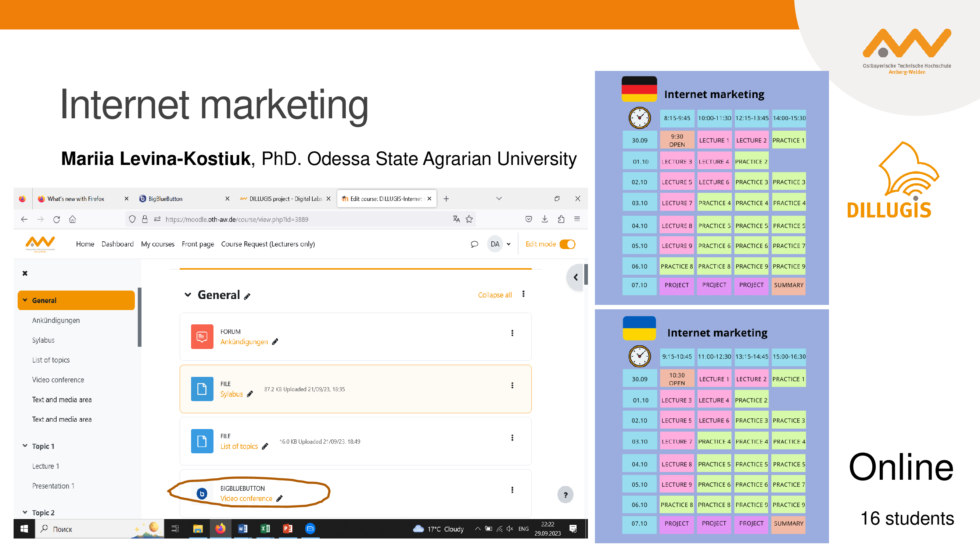Close the course index with X icon
980x551 pixels.
(25, 273)
